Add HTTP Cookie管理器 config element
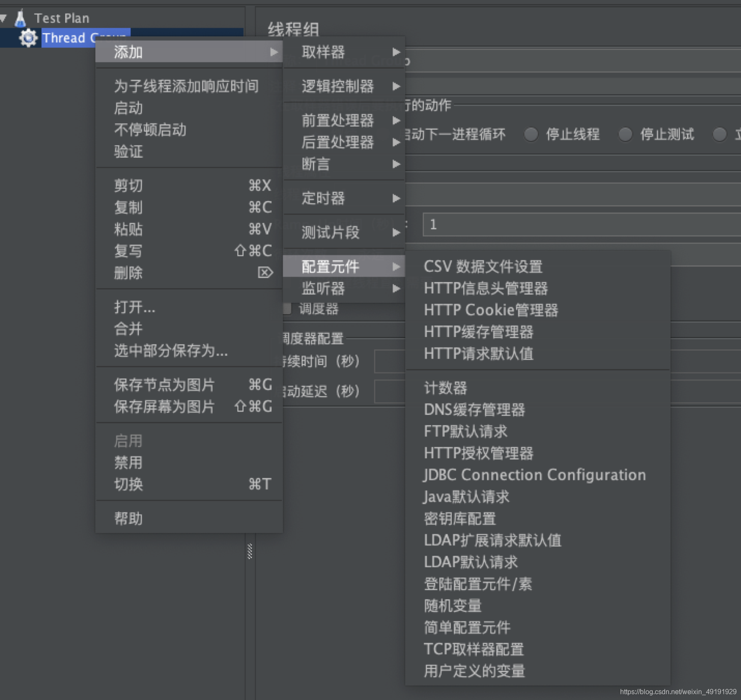This screenshot has width=741, height=700. [x=538, y=310]
